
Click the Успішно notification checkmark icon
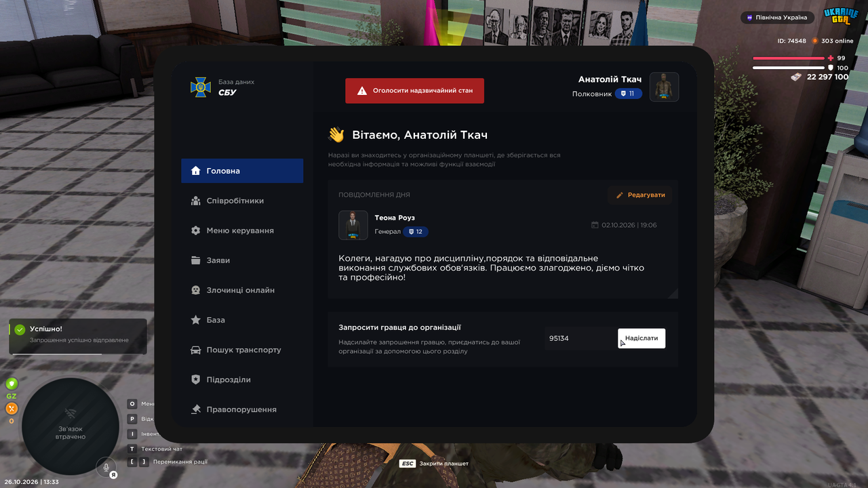20,329
